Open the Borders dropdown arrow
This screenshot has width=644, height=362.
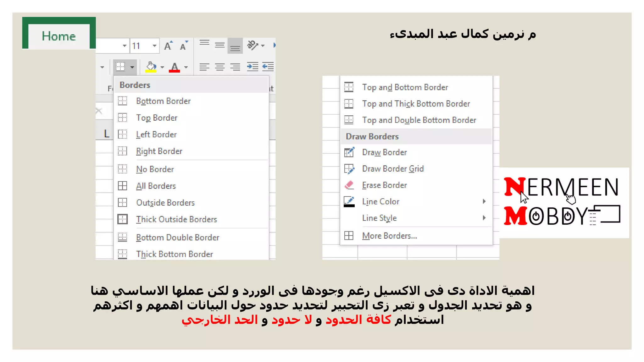point(132,67)
